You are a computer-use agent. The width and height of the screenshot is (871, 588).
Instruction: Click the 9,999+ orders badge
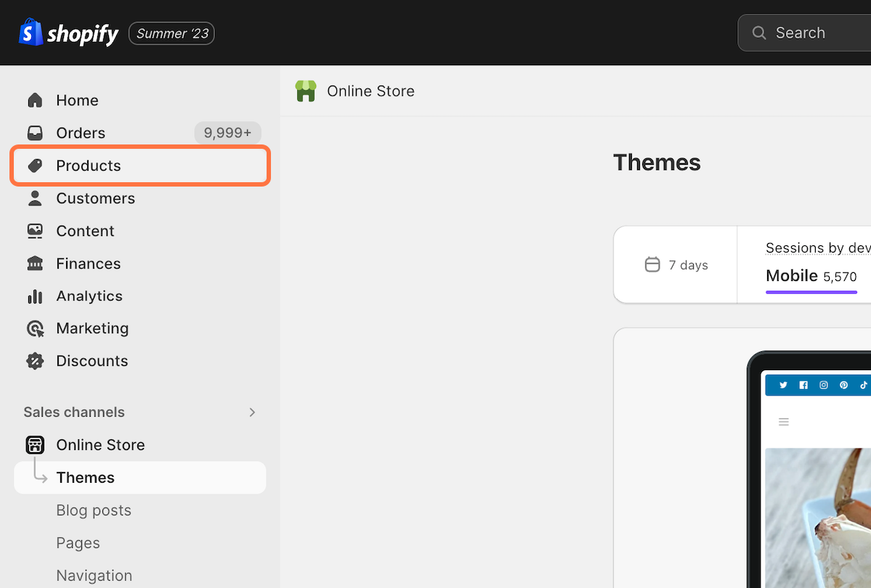[228, 133]
